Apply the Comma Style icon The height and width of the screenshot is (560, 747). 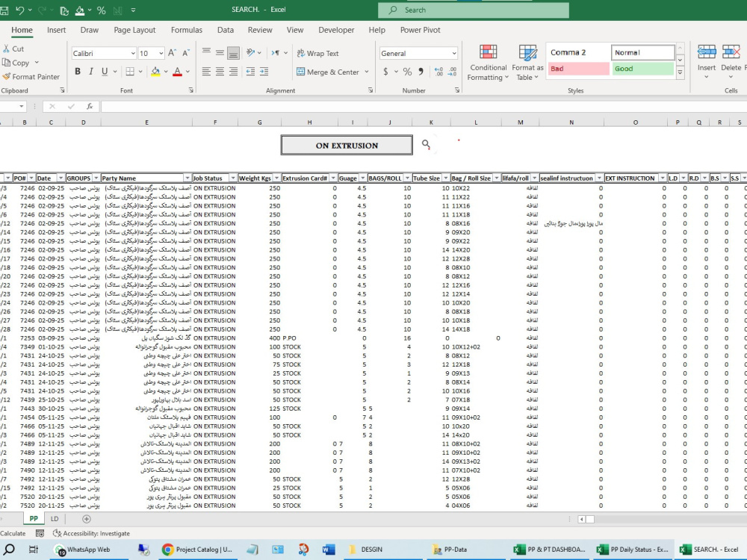pyautogui.click(x=421, y=72)
